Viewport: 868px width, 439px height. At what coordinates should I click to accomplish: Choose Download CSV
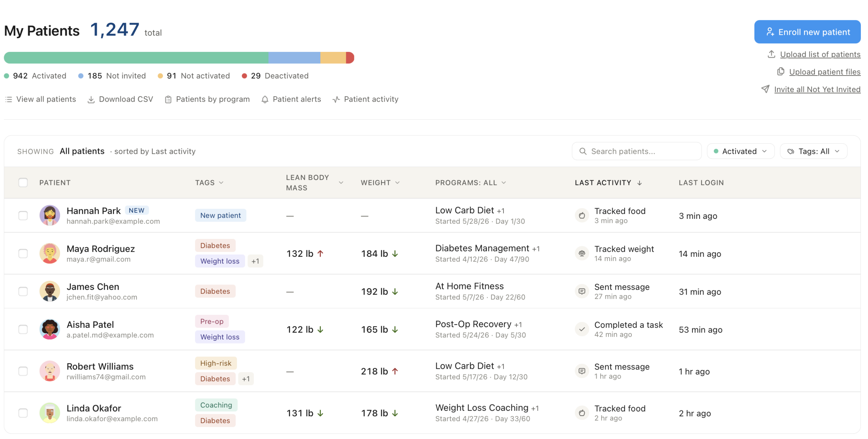click(x=120, y=99)
